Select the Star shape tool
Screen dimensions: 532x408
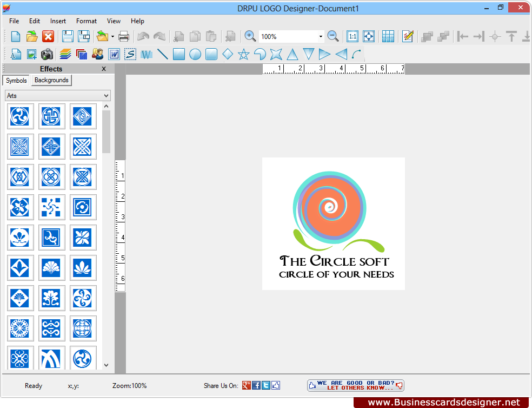click(244, 54)
